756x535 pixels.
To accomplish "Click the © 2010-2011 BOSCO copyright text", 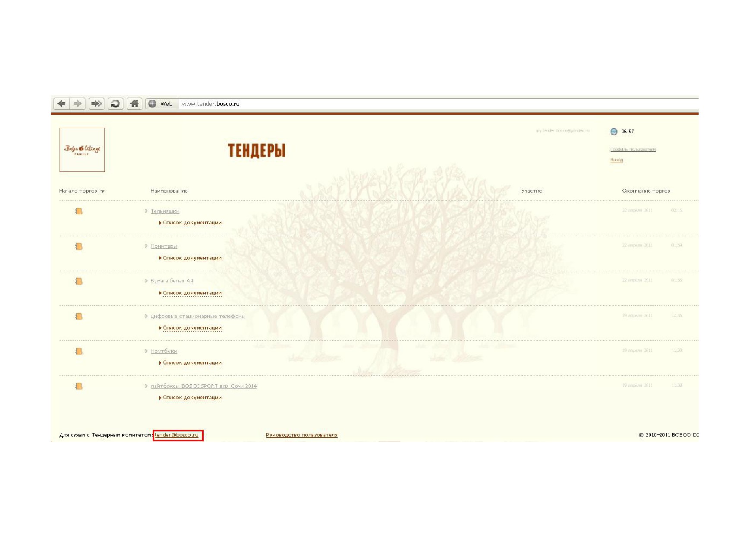I will 668,435.
